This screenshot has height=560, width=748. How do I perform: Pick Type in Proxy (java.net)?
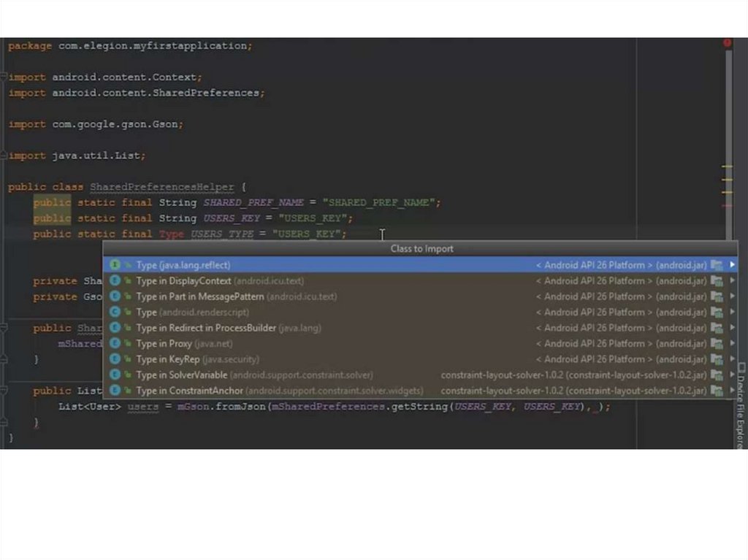point(420,343)
